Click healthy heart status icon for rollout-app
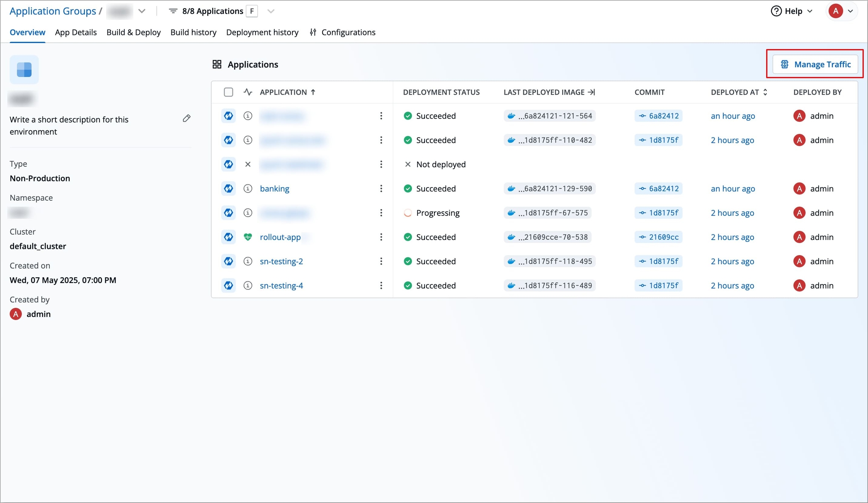Viewport: 868px width, 503px height. (x=248, y=237)
